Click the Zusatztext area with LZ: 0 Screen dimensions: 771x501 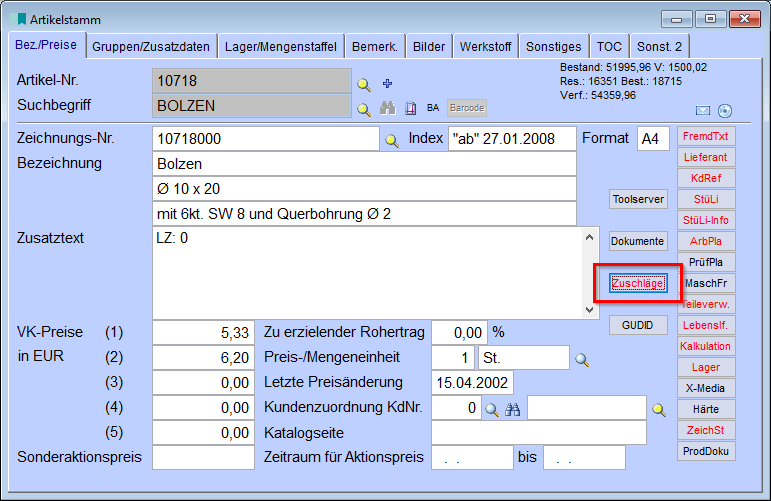[367, 273]
